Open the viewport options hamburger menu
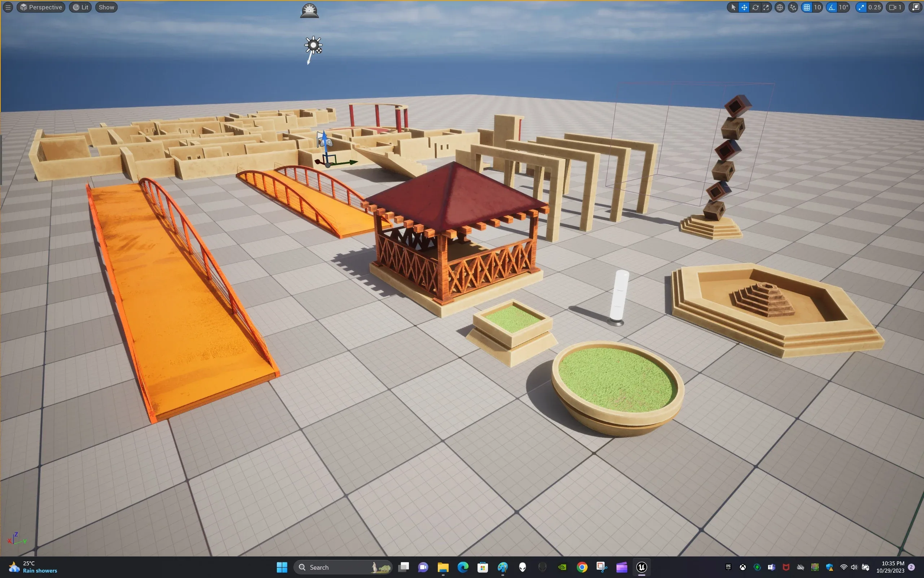 pos(8,7)
